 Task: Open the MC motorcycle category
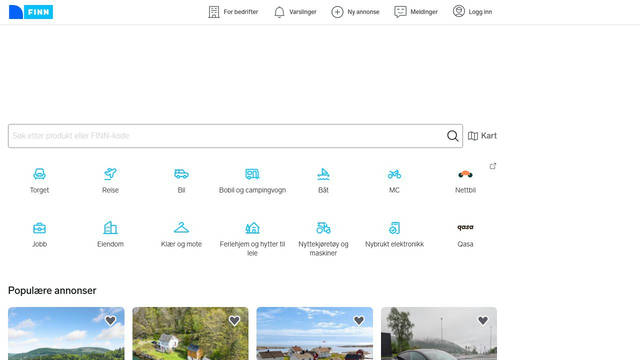click(394, 174)
